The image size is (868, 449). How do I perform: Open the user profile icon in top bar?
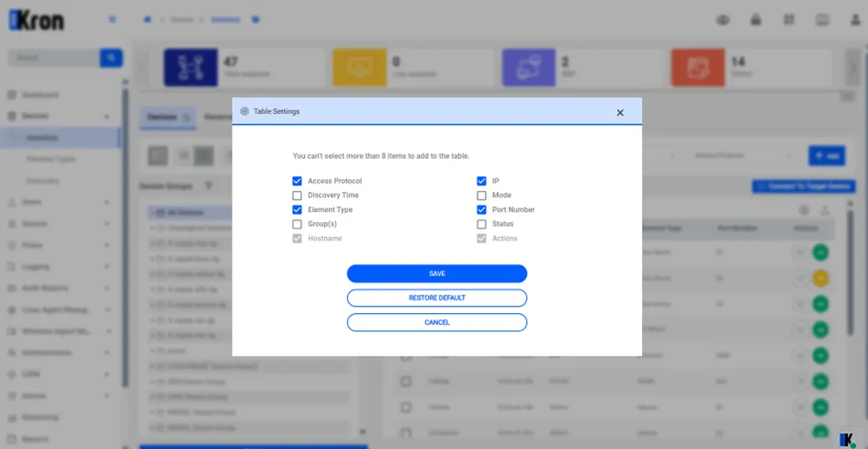click(x=856, y=20)
